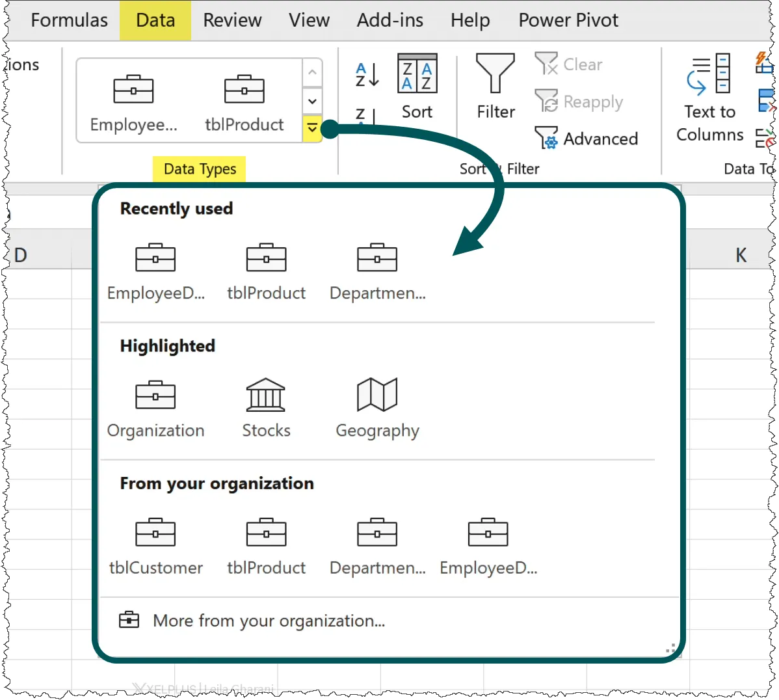
Task: Expand the Data Types gallery
Action: [x=312, y=128]
